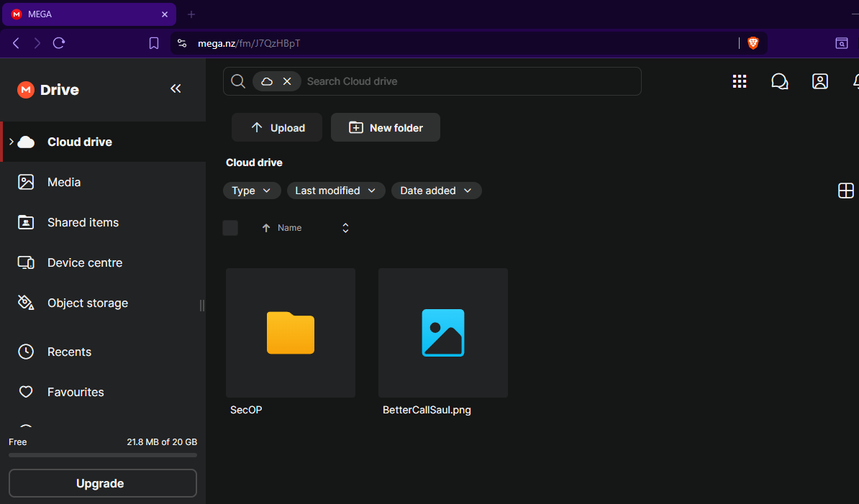
Task: Expand the Cloud drive tree arrow
Action: point(12,142)
